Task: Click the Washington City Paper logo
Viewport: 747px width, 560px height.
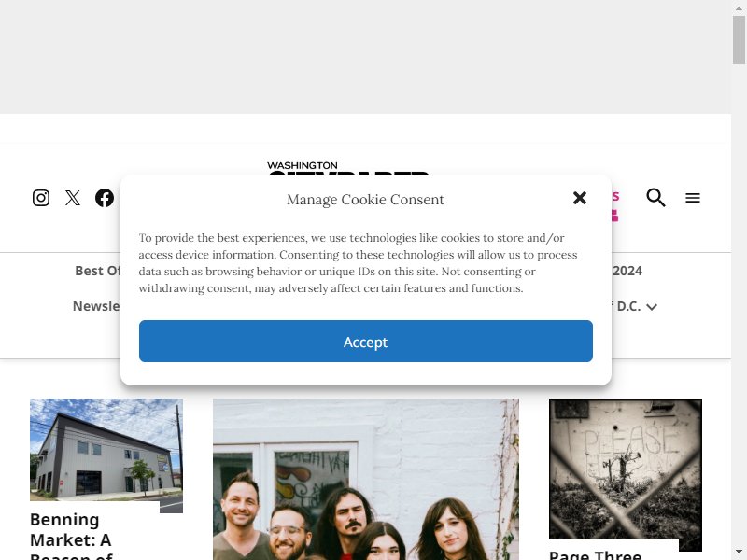Action: tap(348, 168)
